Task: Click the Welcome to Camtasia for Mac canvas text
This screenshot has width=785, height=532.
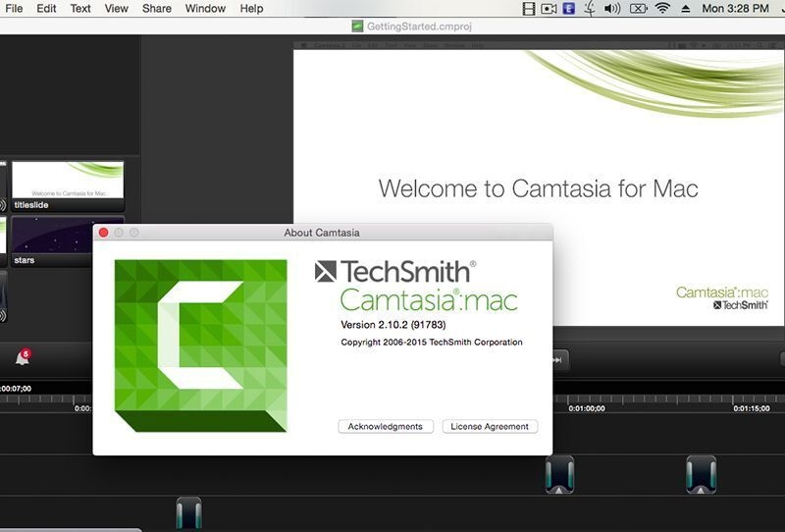Action: pos(538,188)
